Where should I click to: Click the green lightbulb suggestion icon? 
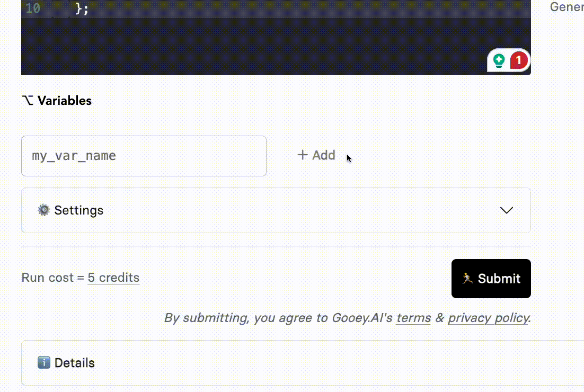click(499, 60)
